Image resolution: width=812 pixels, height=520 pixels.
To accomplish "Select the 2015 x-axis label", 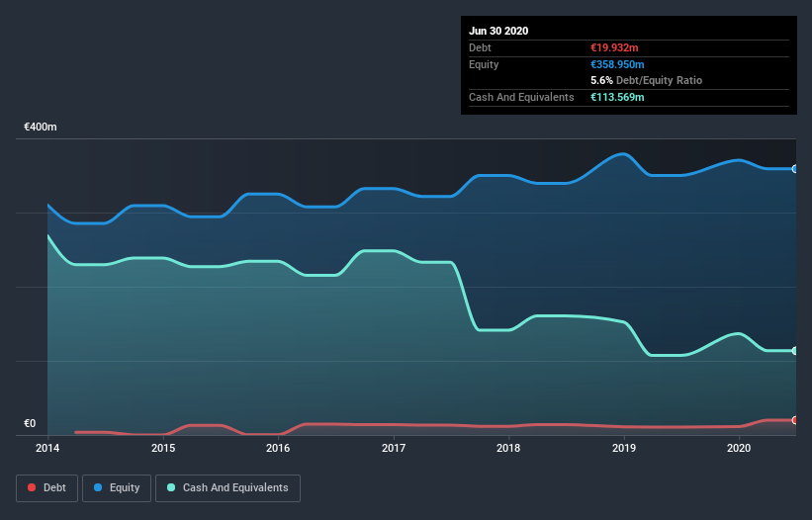I will pyautogui.click(x=163, y=448).
